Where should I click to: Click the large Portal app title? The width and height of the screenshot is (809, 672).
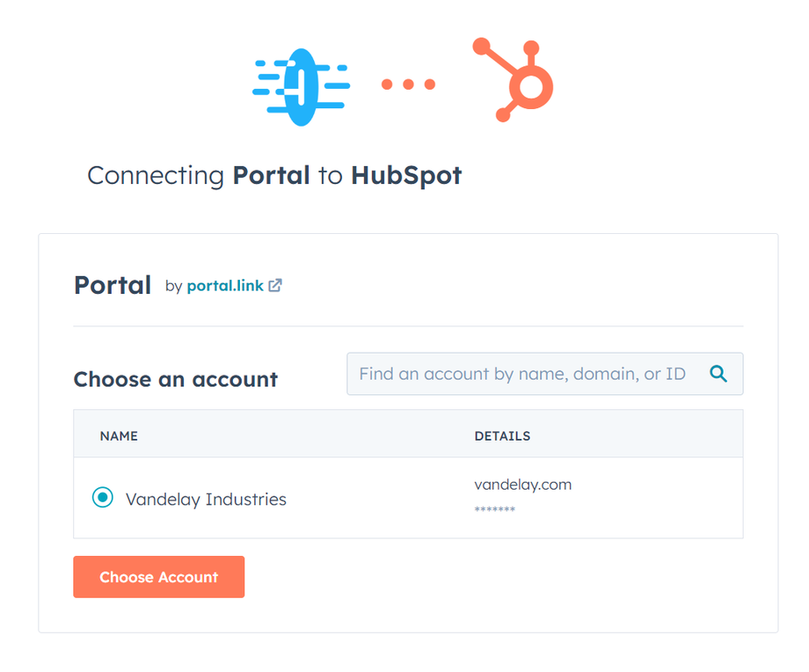coord(113,285)
